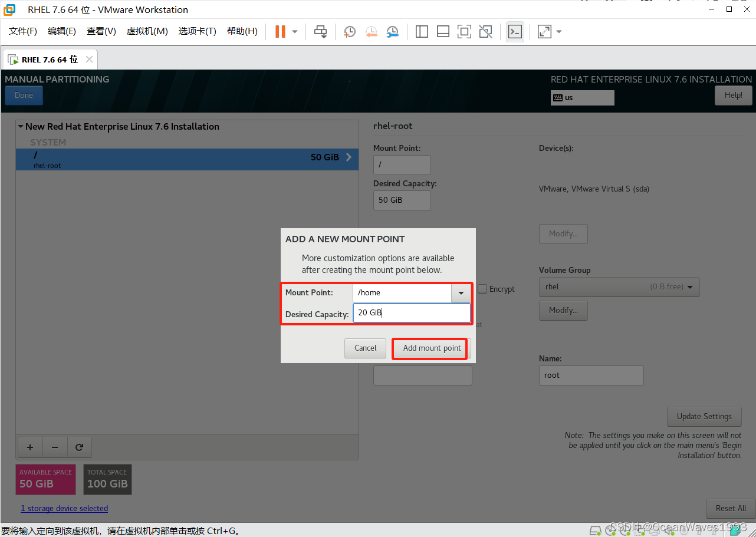Close the RHEL 7.6 64 位 tab
Screen dimensions: 756x537
89,59
